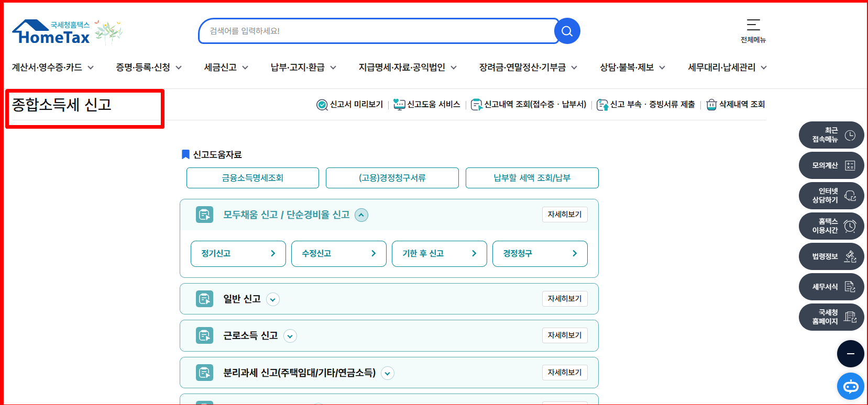The image size is (868, 405).
Task: Click the HomeTax logo
Action: tap(51, 32)
